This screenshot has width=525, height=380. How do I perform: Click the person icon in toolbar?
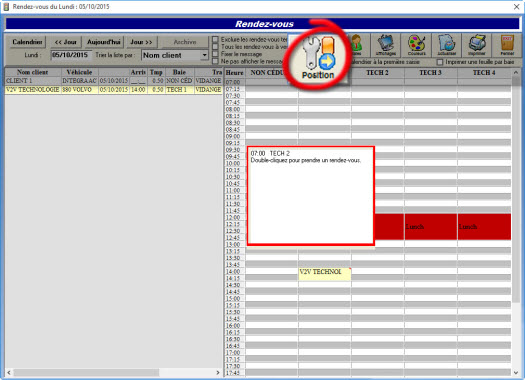click(357, 45)
